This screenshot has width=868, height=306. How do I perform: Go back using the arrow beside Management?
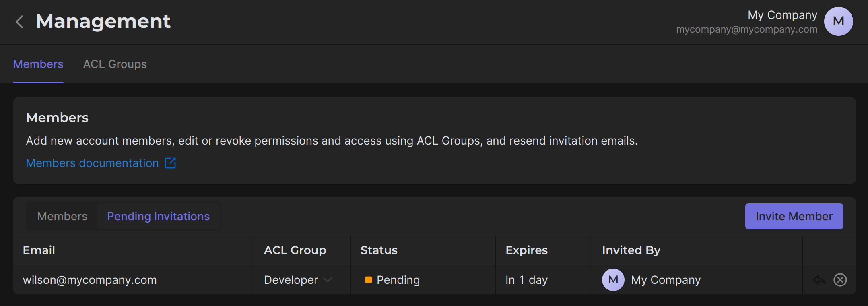click(19, 21)
